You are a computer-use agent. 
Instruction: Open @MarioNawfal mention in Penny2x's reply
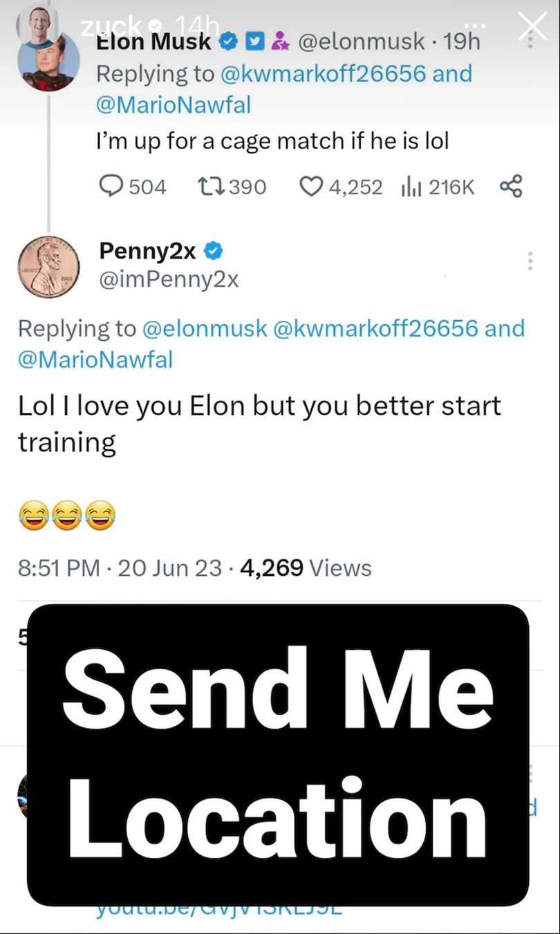coord(95,360)
